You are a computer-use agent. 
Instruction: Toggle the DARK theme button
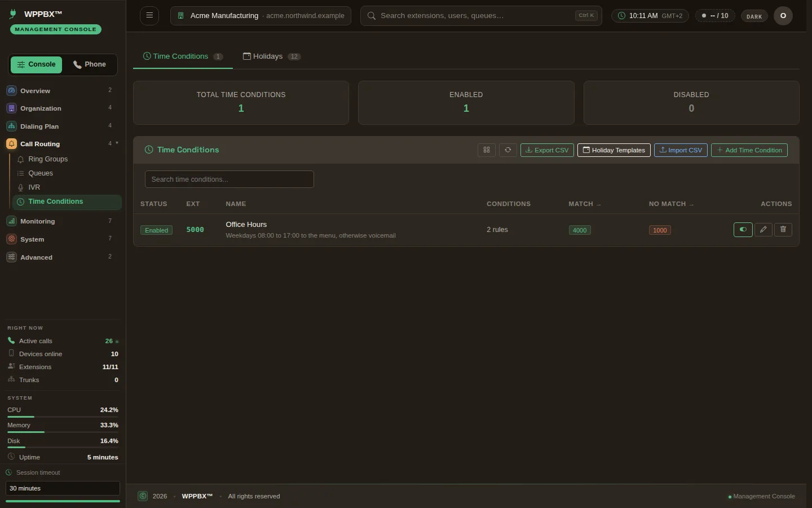click(x=754, y=16)
